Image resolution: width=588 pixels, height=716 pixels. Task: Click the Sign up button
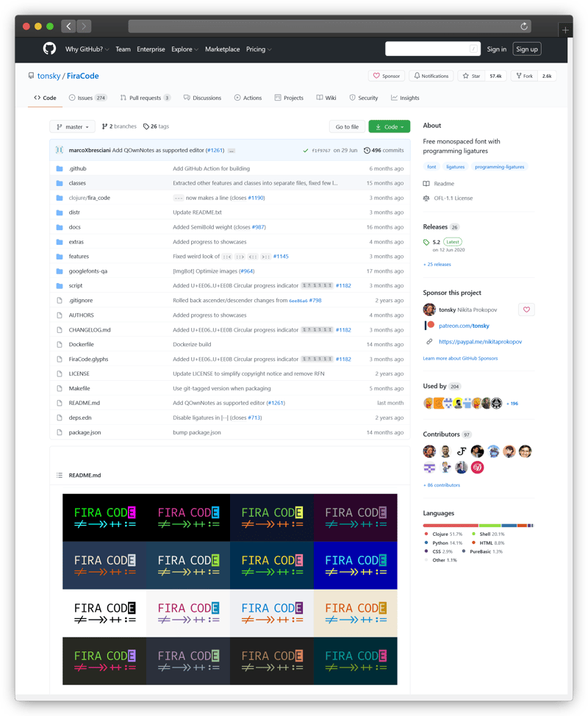pyautogui.click(x=527, y=49)
